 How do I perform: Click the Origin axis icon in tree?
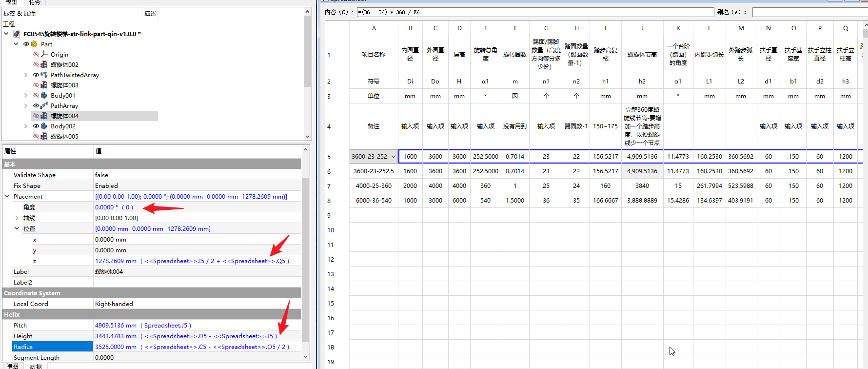(44, 54)
